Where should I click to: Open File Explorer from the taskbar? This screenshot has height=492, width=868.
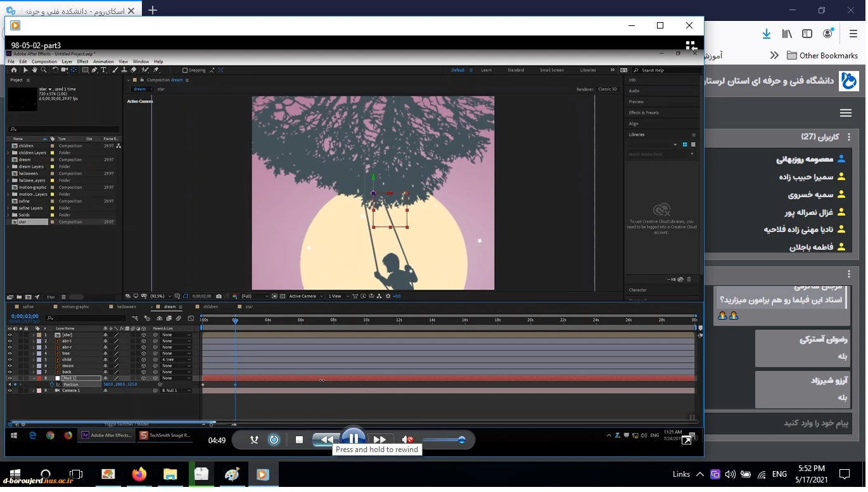pos(170,474)
